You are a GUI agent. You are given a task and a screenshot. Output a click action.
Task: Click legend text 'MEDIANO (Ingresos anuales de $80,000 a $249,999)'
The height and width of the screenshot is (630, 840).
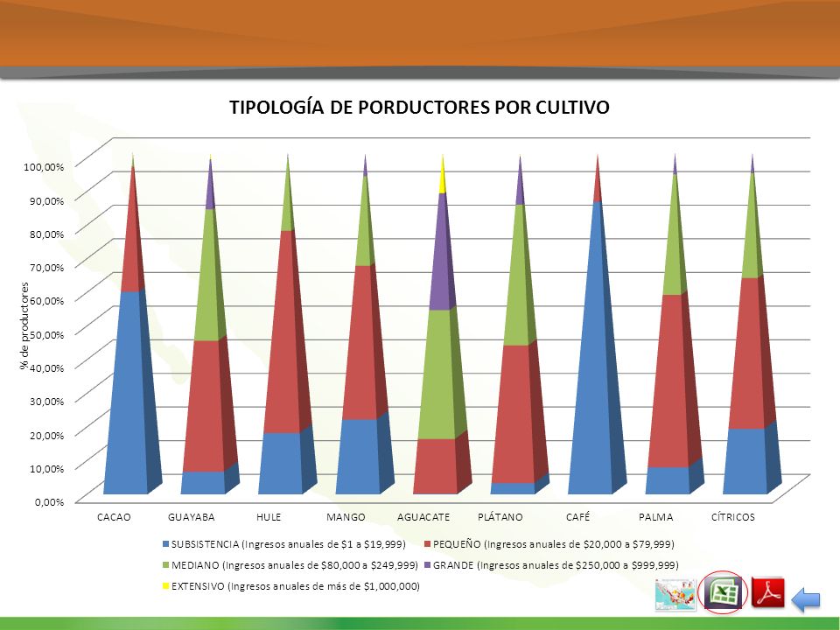[x=295, y=565]
